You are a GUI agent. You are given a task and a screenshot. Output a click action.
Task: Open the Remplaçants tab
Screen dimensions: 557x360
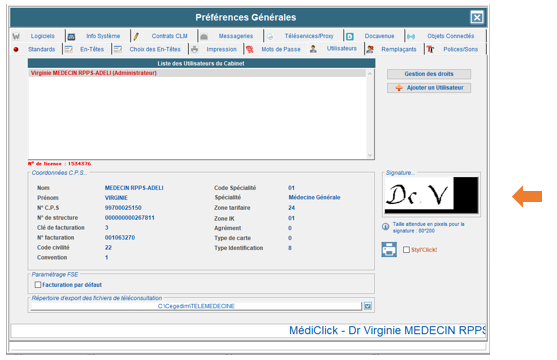[399, 49]
